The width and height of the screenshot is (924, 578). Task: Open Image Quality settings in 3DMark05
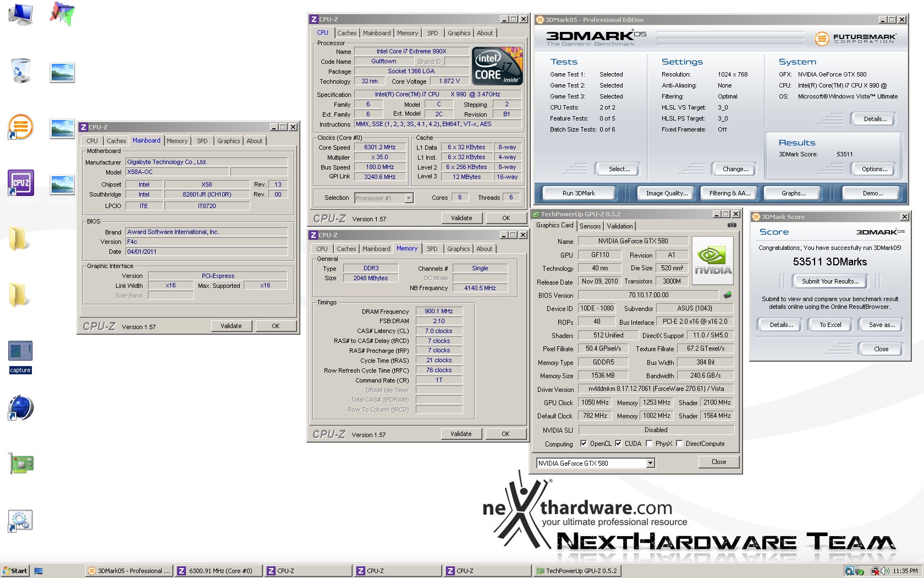(x=667, y=193)
